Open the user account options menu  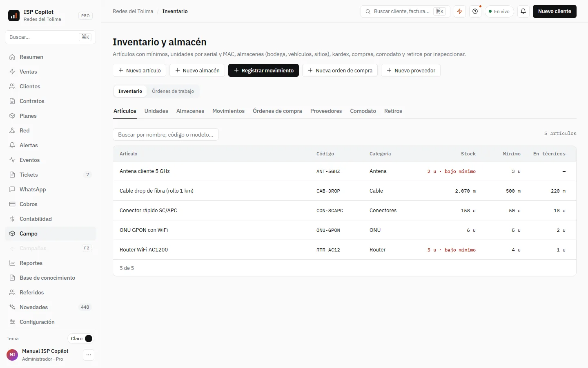89,355
